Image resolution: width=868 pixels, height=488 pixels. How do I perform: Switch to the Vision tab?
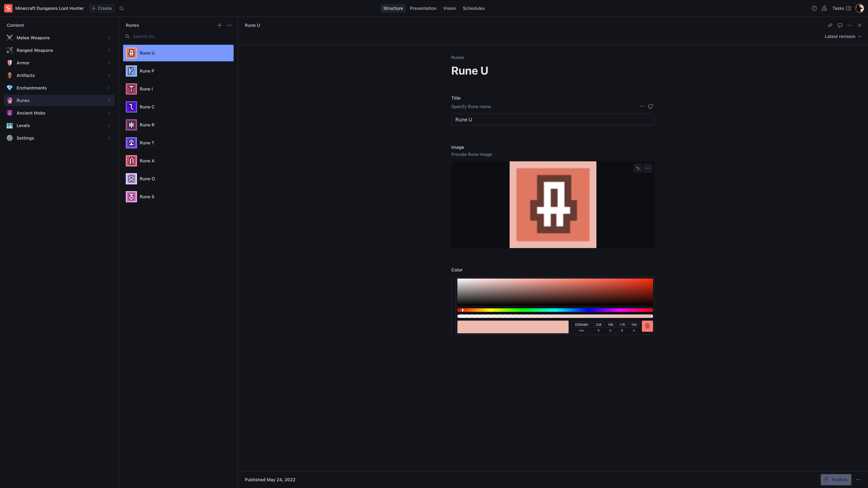(449, 8)
